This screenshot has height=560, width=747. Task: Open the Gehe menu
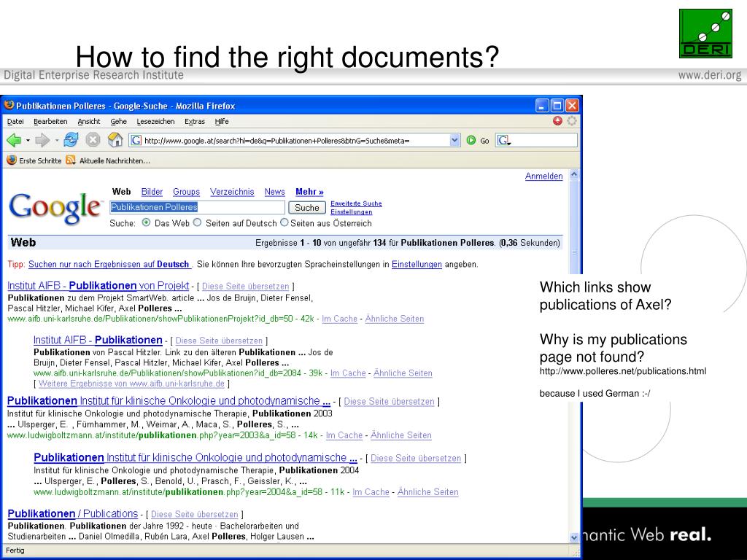[119, 122]
